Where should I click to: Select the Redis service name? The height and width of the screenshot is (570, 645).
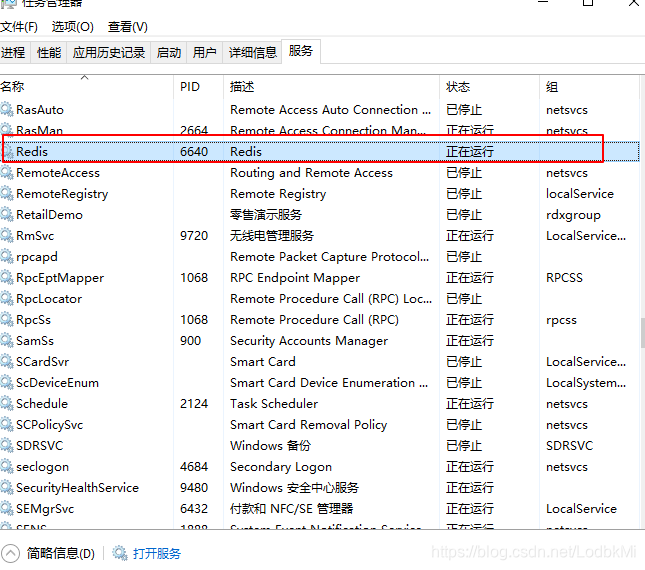tap(32, 152)
